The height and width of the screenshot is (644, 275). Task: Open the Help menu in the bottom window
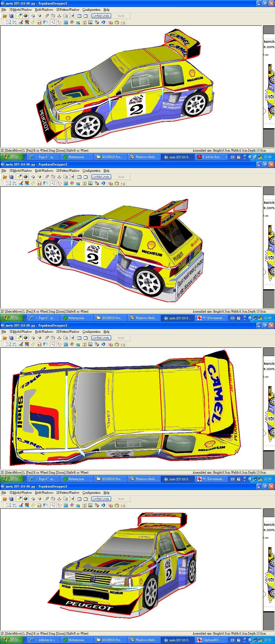(107, 493)
